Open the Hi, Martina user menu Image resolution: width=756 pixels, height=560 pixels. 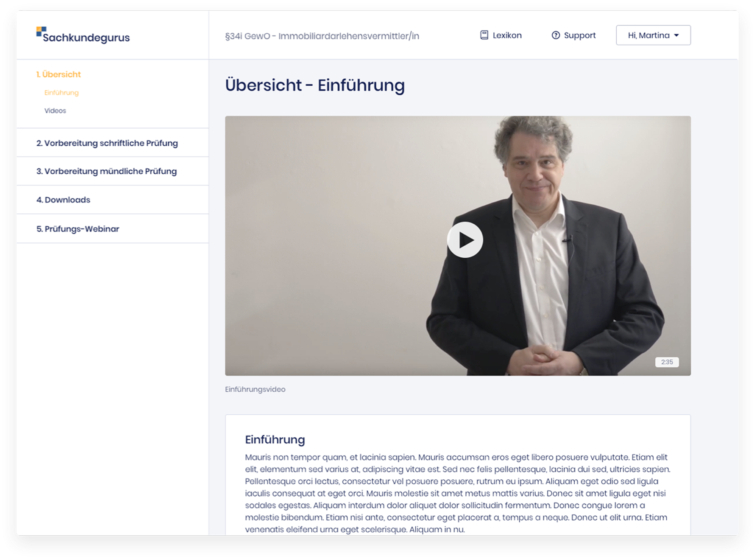click(653, 35)
